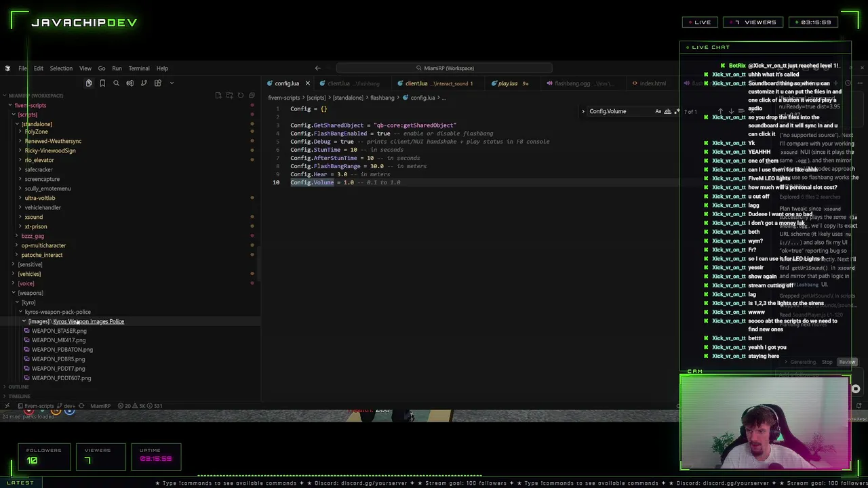Click flashbang in the breadcrumb path

pos(382,98)
